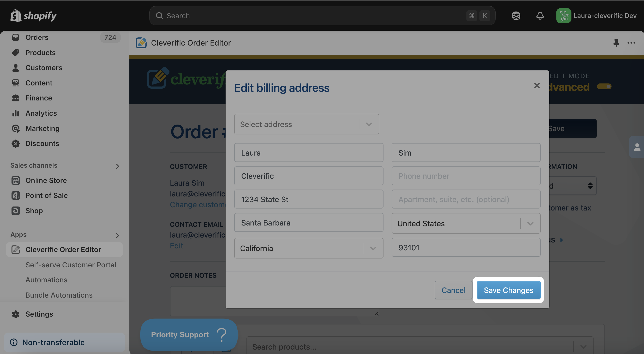Image resolution: width=644 pixels, height=354 pixels.
Task: Click the Priority Support question mark icon
Action: click(222, 335)
